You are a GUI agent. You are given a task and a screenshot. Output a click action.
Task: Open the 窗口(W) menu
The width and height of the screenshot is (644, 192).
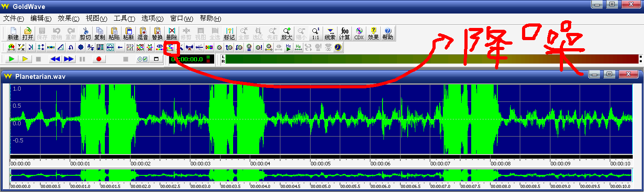181,18
